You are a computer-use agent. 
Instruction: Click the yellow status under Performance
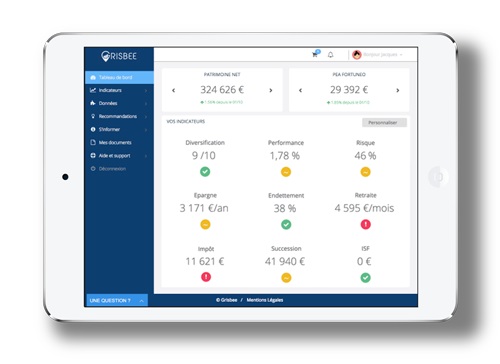click(x=286, y=172)
